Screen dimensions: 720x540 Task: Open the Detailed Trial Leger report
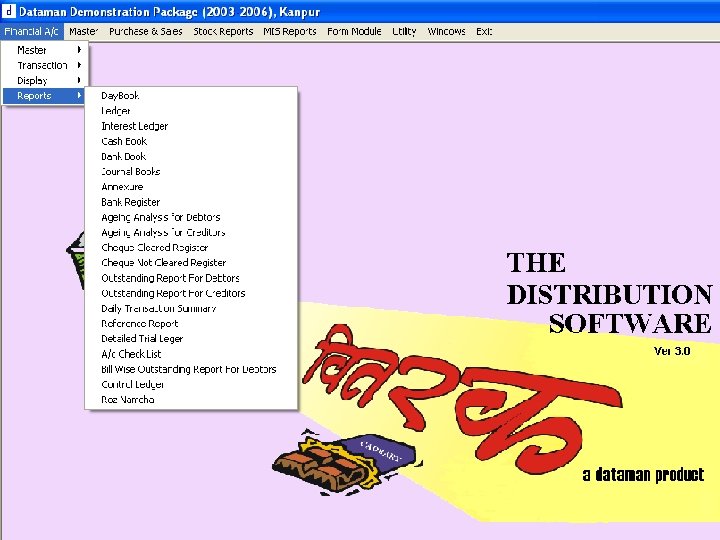tap(191, 338)
